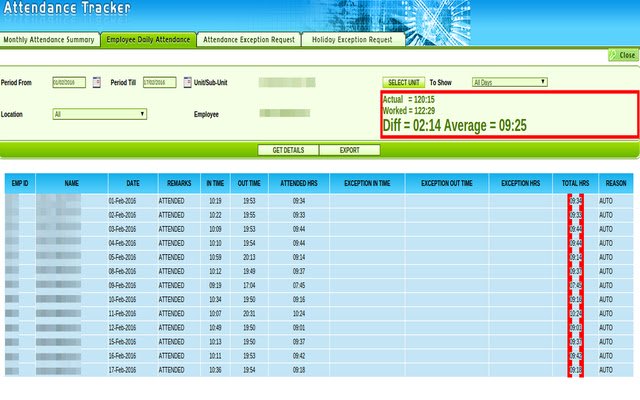Image resolution: width=640 pixels, height=400 pixels.
Task: Click the Close button
Action: pyautogui.click(x=623, y=55)
